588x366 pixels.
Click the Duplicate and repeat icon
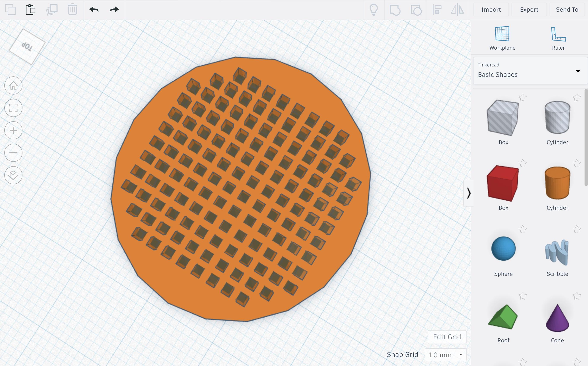[x=52, y=10]
